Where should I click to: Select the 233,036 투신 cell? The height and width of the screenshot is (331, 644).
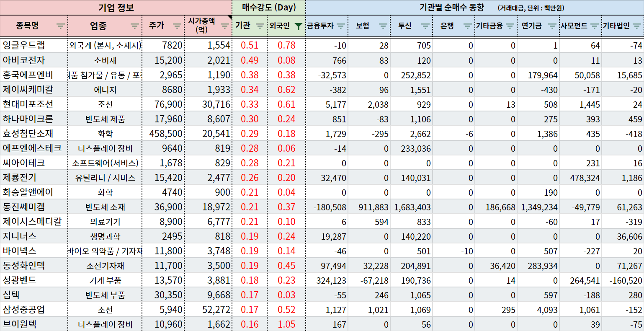[412, 148]
